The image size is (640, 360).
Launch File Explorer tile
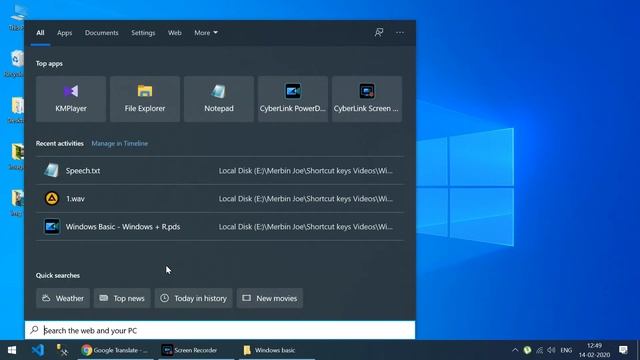point(145,99)
